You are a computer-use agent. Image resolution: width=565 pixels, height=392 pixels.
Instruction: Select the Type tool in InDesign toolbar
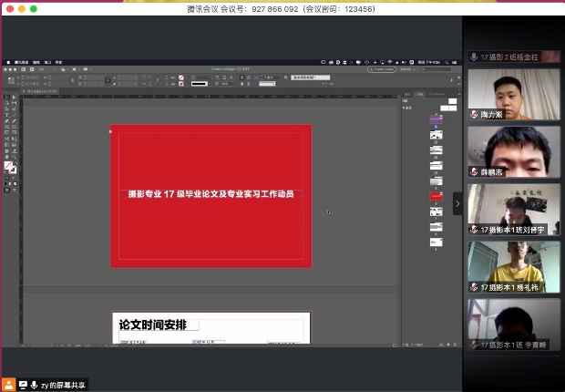click(x=7, y=114)
